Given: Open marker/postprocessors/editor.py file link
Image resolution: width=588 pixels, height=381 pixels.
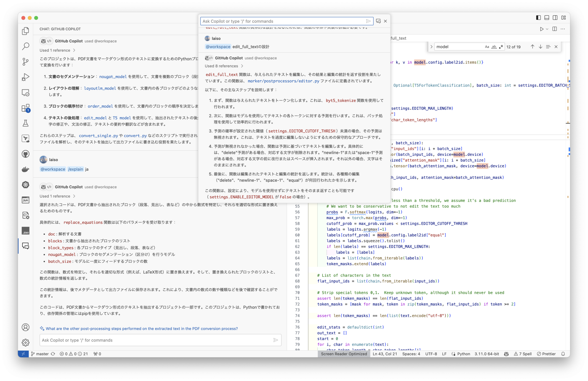Looking at the screenshot, I should 283,81.
